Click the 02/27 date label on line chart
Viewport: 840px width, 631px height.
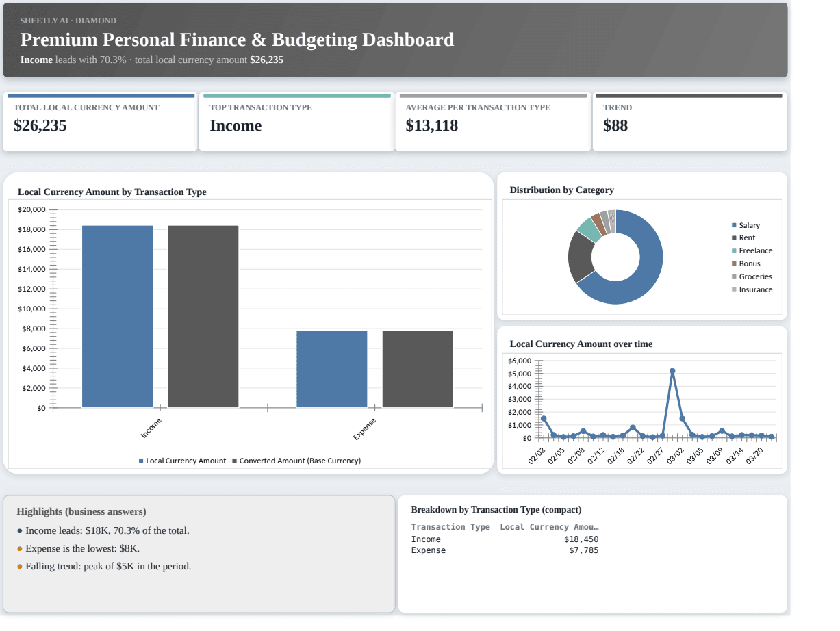[655, 456]
